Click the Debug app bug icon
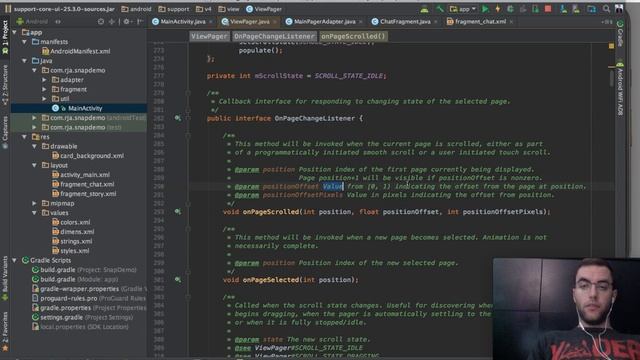The image size is (640, 360). pyautogui.click(x=510, y=9)
